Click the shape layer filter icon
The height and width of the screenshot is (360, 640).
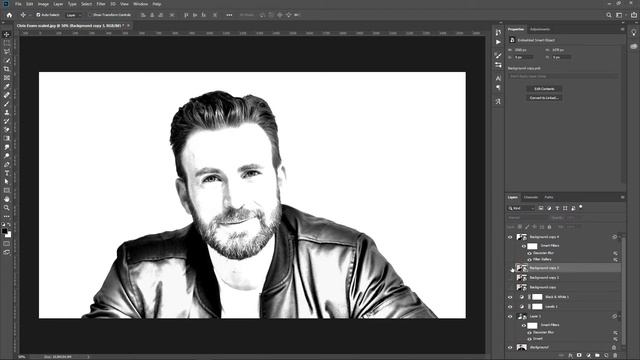pos(565,208)
